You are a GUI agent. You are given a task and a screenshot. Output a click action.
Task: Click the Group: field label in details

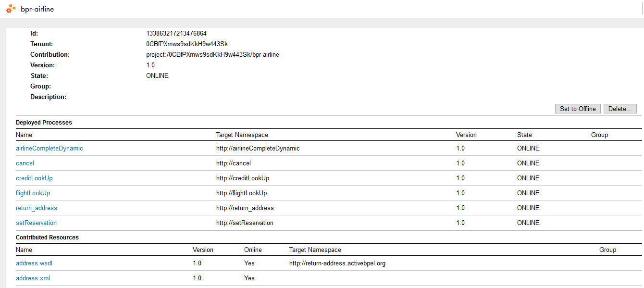pyautogui.click(x=40, y=87)
